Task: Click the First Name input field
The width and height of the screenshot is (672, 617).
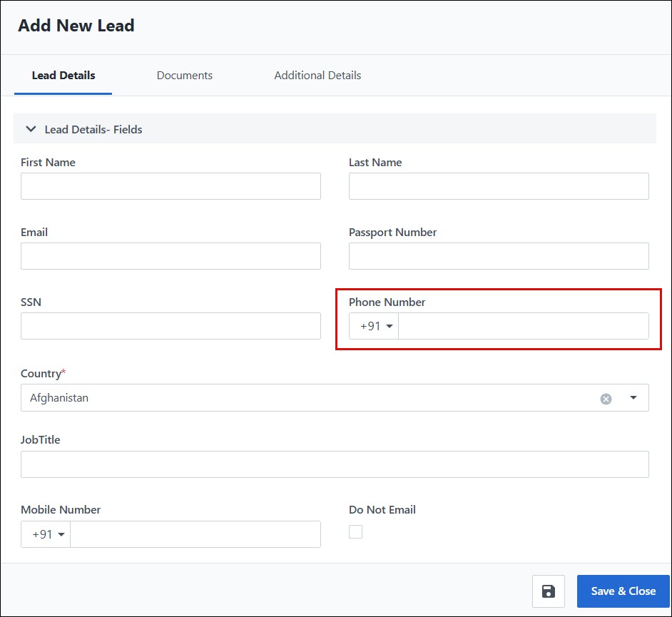Action: coord(170,186)
